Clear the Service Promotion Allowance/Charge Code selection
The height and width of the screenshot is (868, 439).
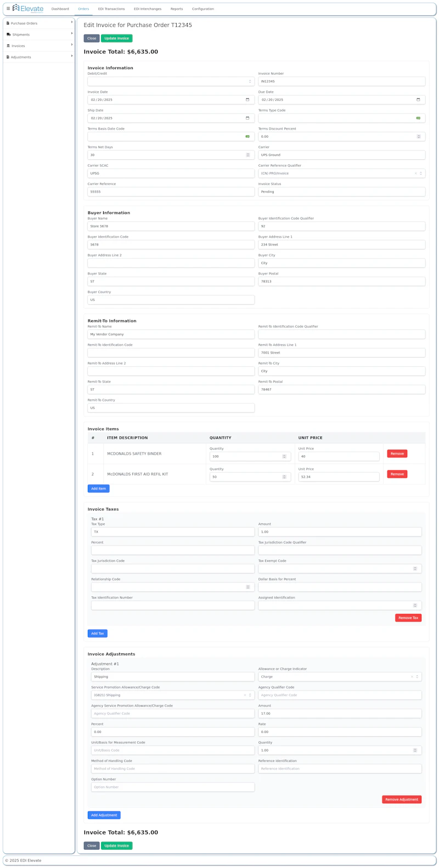click(x=245, y=695)
